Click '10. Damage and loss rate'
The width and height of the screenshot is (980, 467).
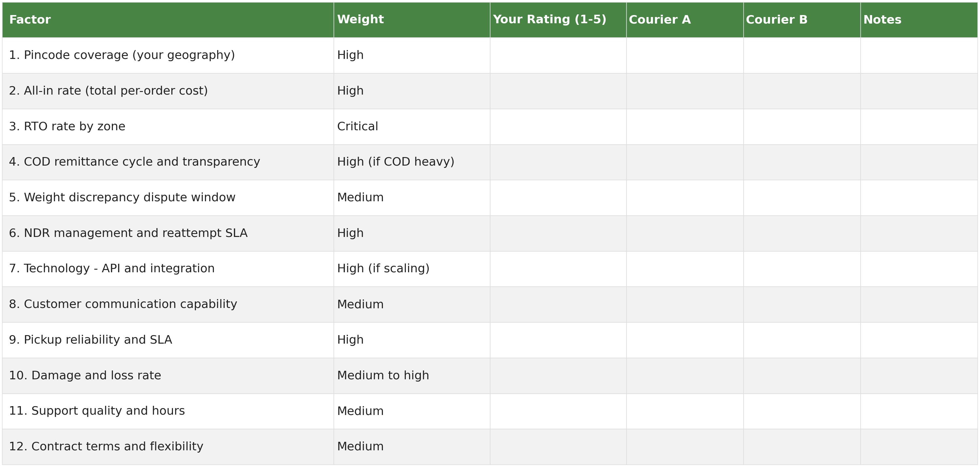(168, 376)
